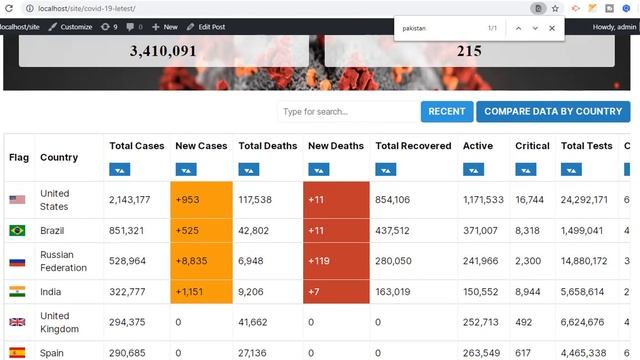640x360 pixels.
Task: Sort table by Total Cases
Action: pyautogui.click(x=120, y=169)
